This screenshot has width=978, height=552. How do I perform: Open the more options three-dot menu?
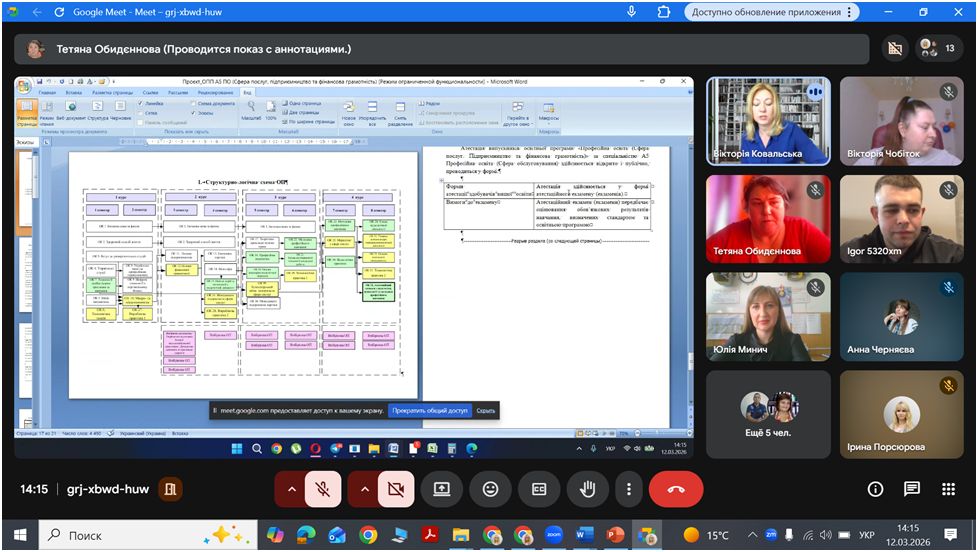(628, 489)
